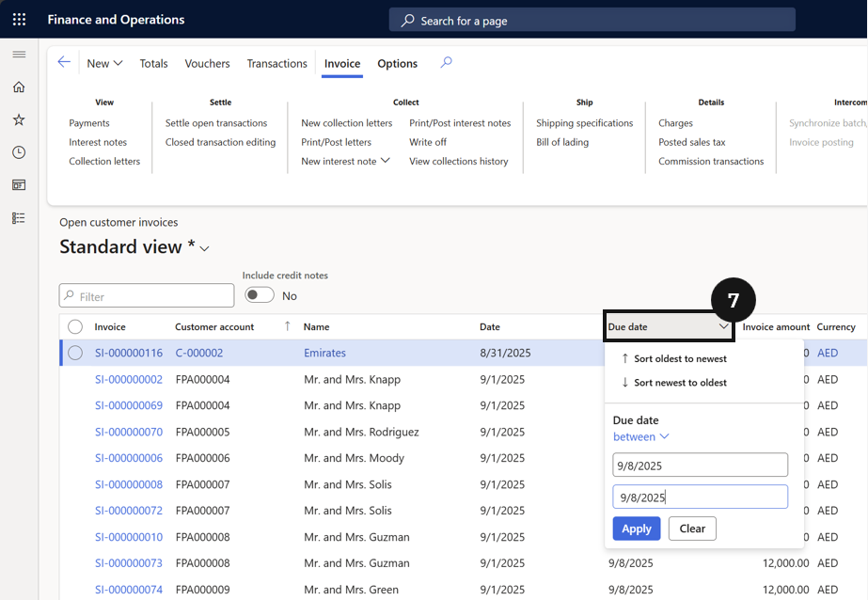The height and width of the screenshot is (600, 868).
Task: Open customer account C-000002 link
Action: click(x=199, y=353)
